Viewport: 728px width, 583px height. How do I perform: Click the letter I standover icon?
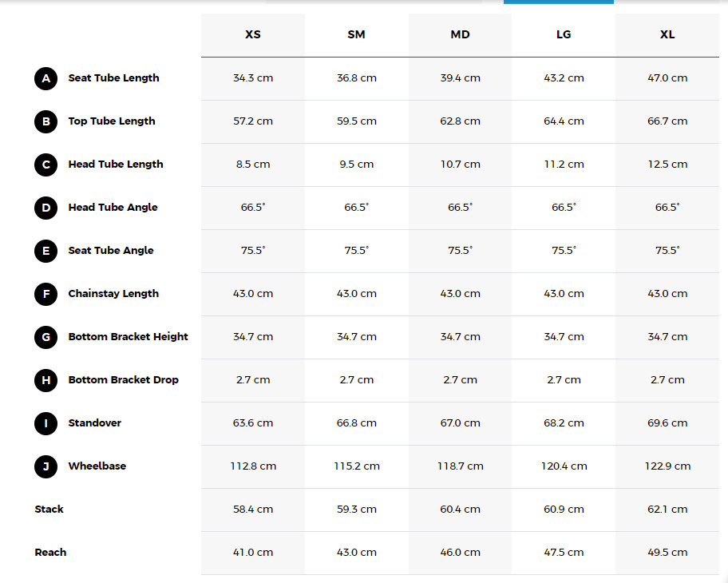[x=46, y=423]
